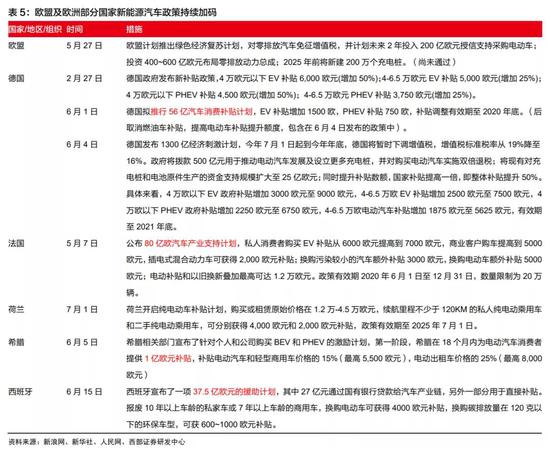Click red text '1亿欧元补贴'
The width and height of the screenshot is (550, 449).
pyautogui.click(x=168, y=358)
